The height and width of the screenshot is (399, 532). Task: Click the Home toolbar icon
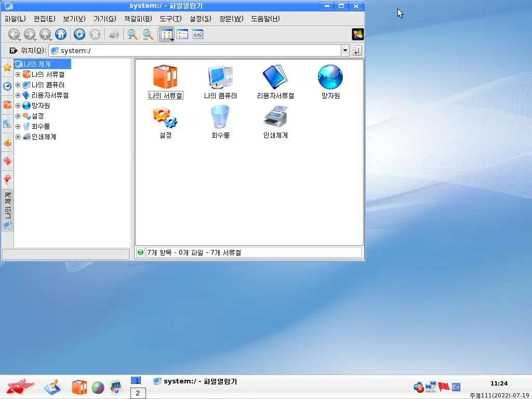61,34
